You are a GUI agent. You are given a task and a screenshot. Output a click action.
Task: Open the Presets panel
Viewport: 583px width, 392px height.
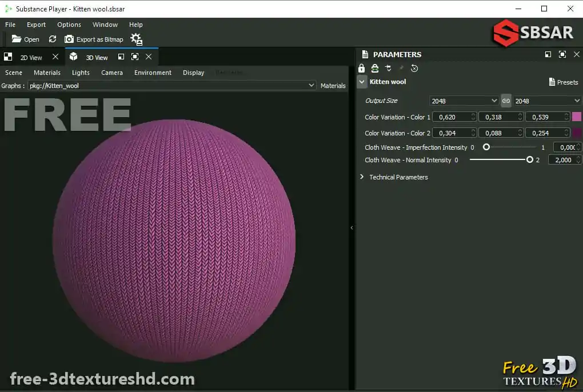pos(563,82)
